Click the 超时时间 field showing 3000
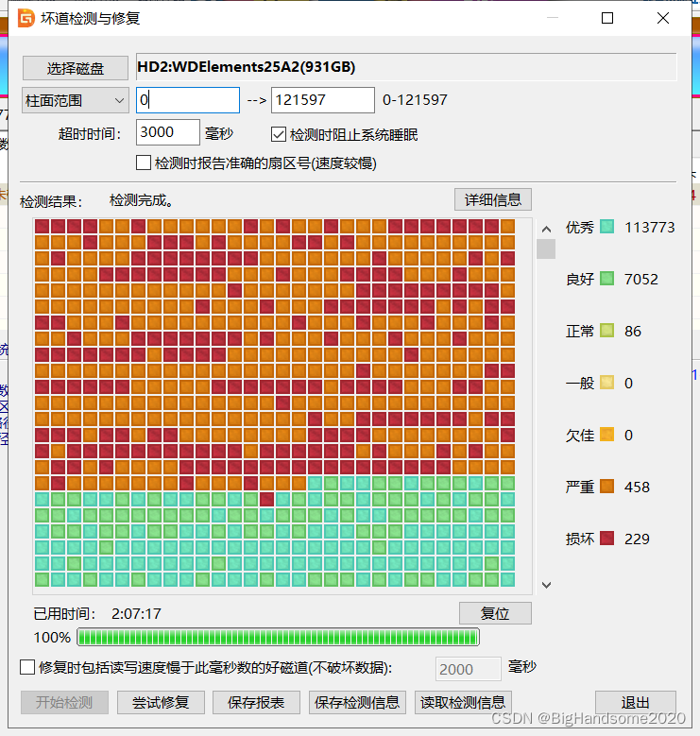Screen dimensions: 700x736 pos(168,132)
